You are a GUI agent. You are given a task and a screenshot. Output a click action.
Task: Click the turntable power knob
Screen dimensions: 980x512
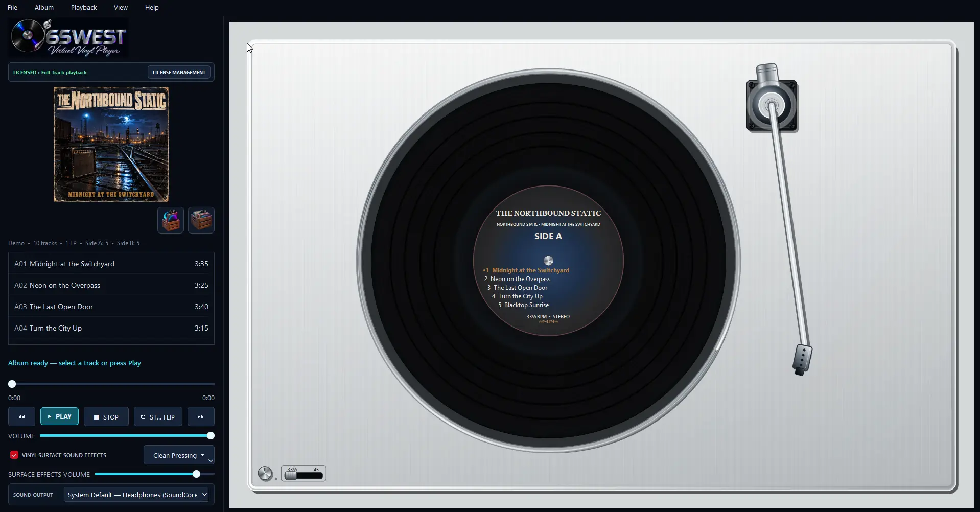pos(265,473)
